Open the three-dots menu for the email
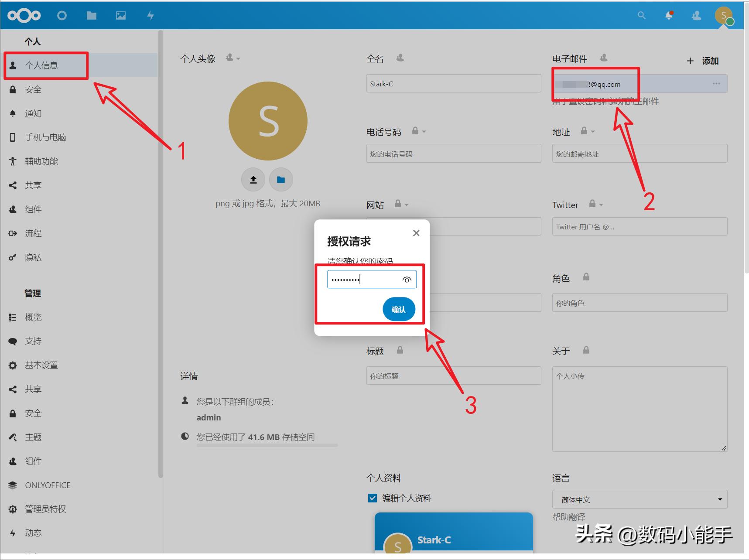749x560 pixels. click(x=716, y=84)
